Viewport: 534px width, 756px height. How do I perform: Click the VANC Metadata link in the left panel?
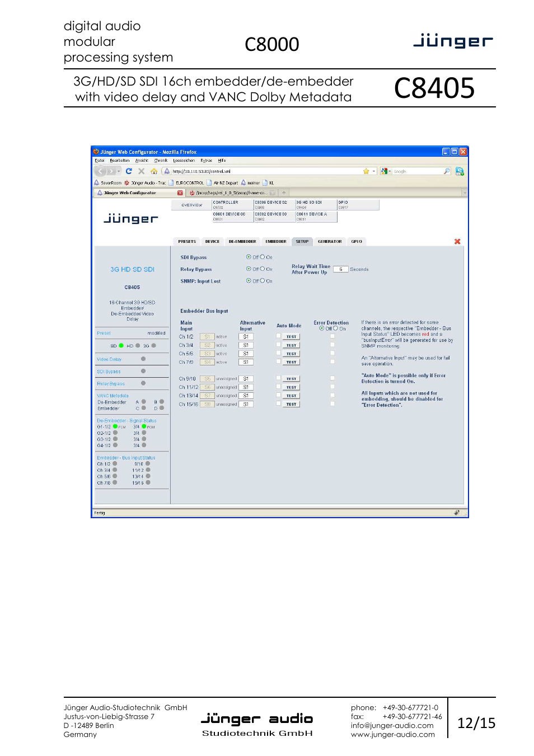113,396
